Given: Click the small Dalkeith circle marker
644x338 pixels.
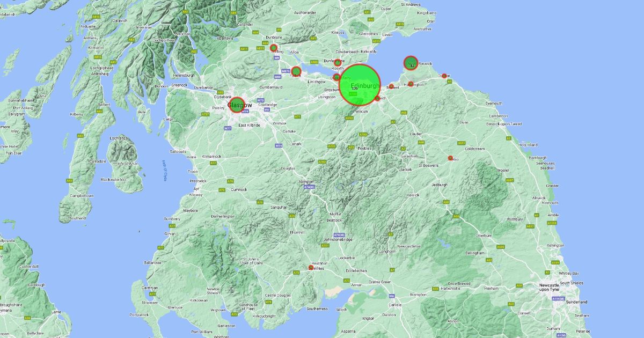Looking at the screenshot, I should 377,98.
